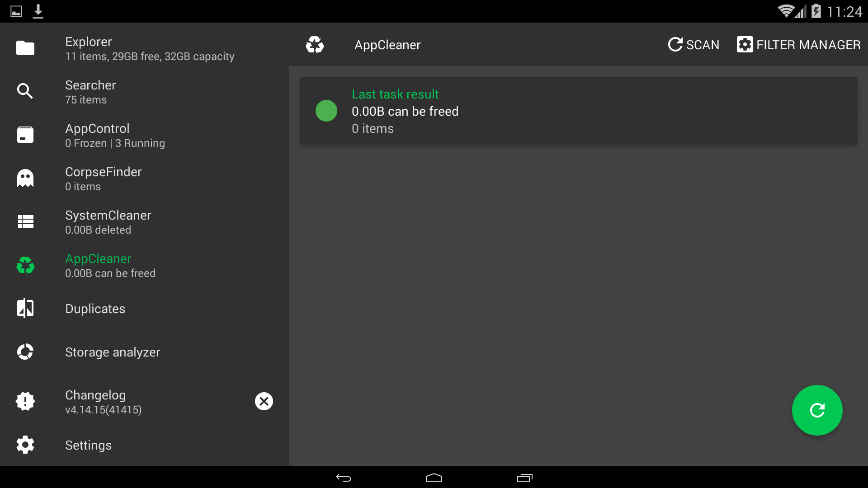The height and width of the screenshot is (488, 868).
Task: Select the green AppCleaner recycle icon
Action: coord(25,265)
